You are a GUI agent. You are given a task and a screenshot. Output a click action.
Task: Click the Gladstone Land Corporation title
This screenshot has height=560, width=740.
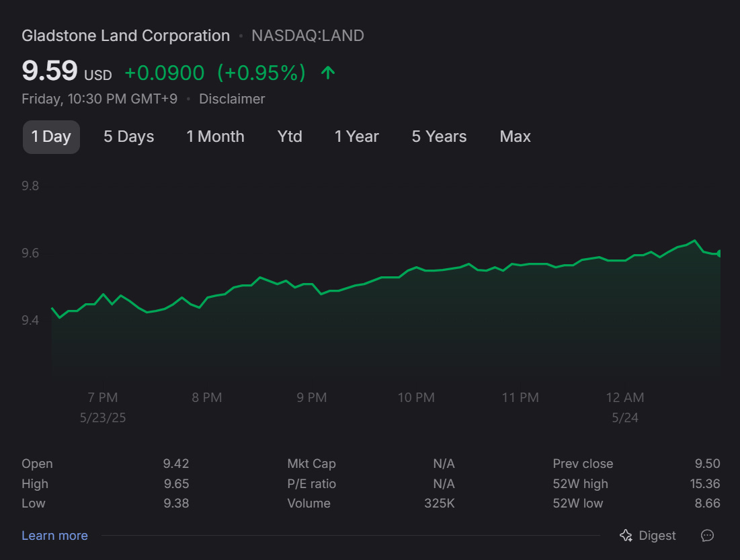[x=126, y=36]
